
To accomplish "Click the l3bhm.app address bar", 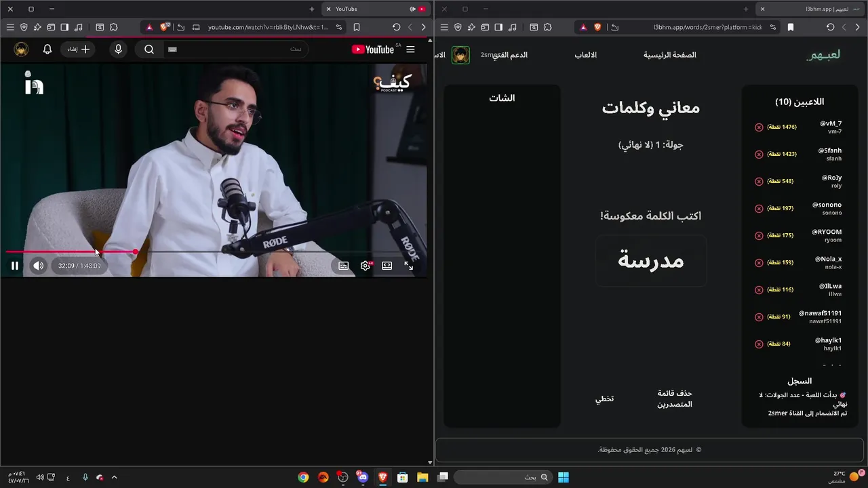I will point(707,27).
